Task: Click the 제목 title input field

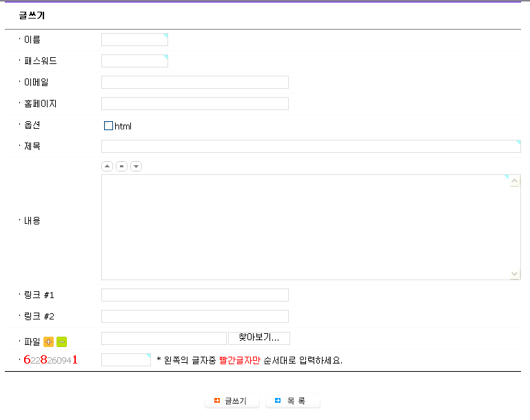Action: (311, 147)
